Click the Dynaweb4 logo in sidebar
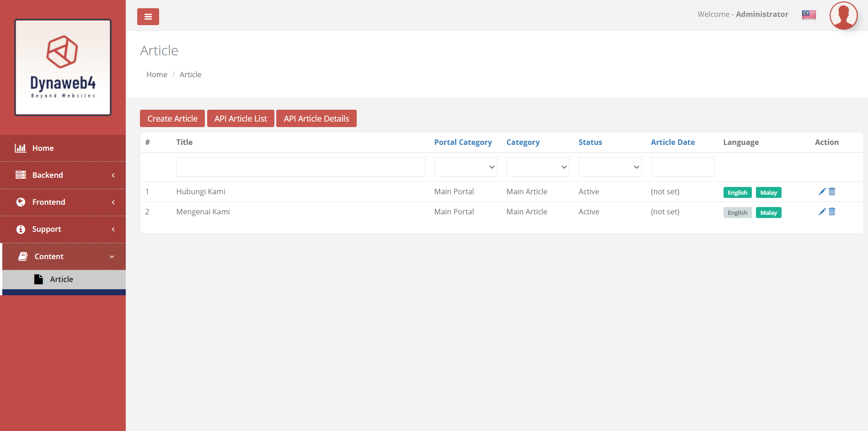The width and height of the screenshot is (868, 431). point(63,67)
